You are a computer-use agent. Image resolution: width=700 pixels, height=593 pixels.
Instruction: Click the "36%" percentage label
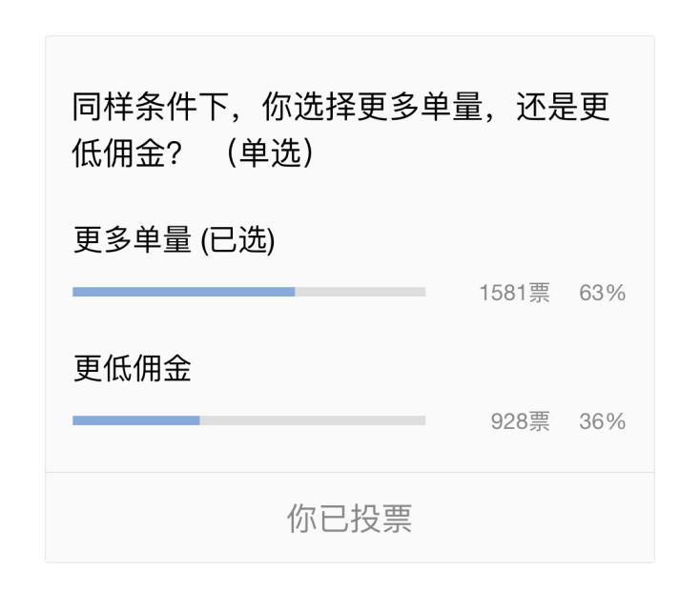(602, 422)
